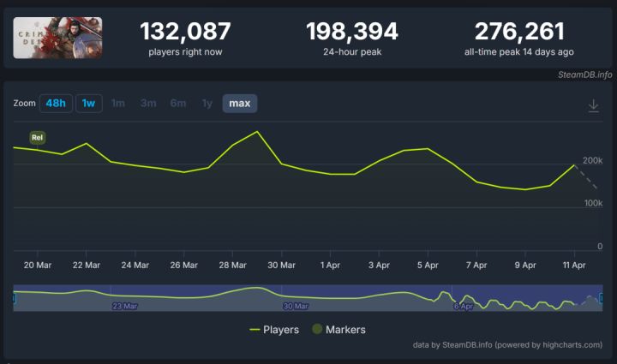Click the Rel release marker on chart
The height and width of the screenshot is (364, 617).
coord(38,138)
